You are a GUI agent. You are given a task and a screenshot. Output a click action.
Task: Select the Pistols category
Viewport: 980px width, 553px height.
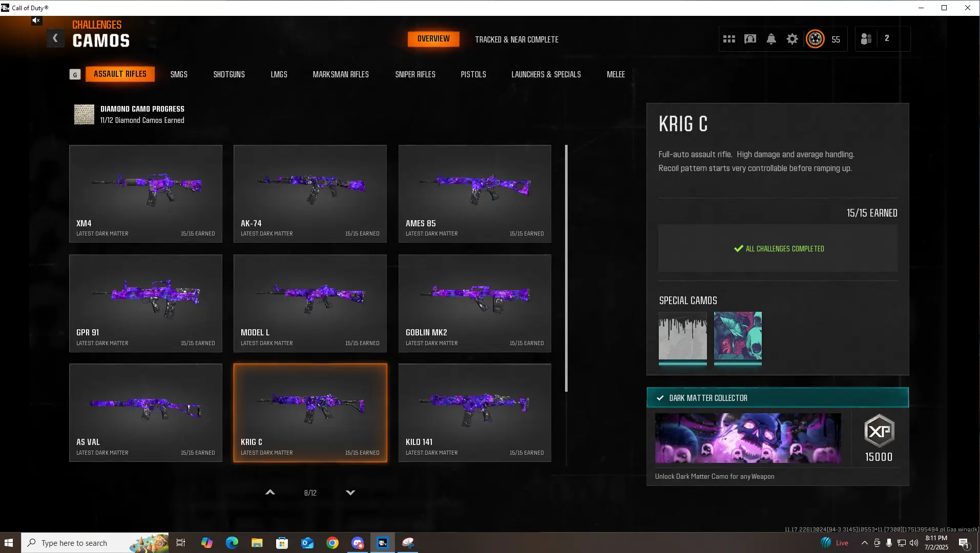(473, 75)
